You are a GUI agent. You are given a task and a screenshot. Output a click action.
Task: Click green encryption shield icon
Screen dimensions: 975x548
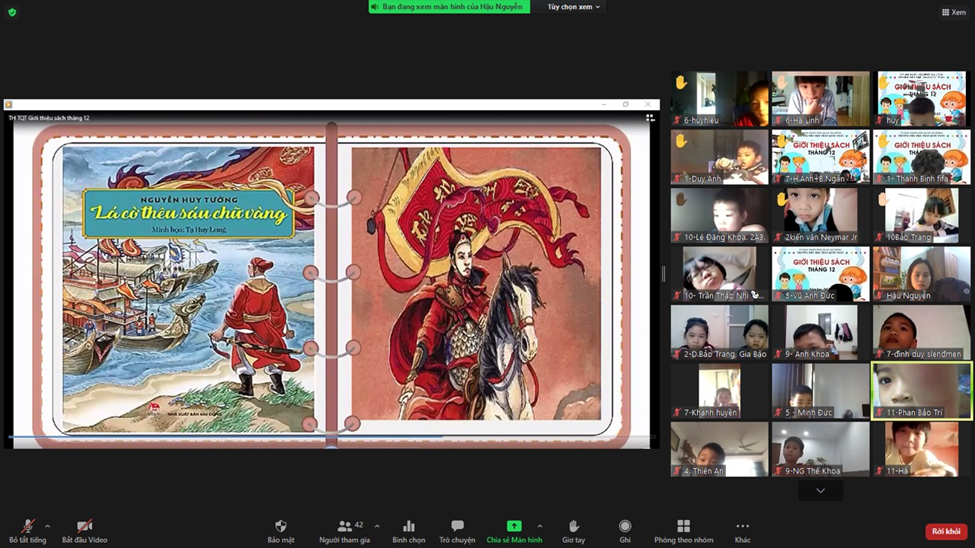12,12
